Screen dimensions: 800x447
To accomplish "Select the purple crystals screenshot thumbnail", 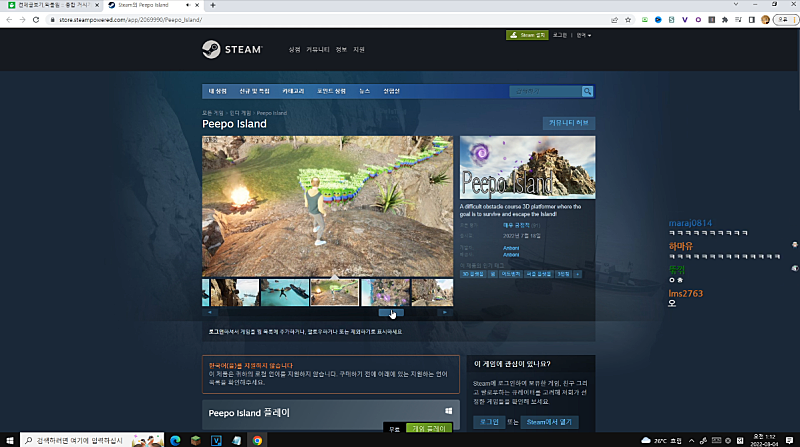I will tap(385, 292).
